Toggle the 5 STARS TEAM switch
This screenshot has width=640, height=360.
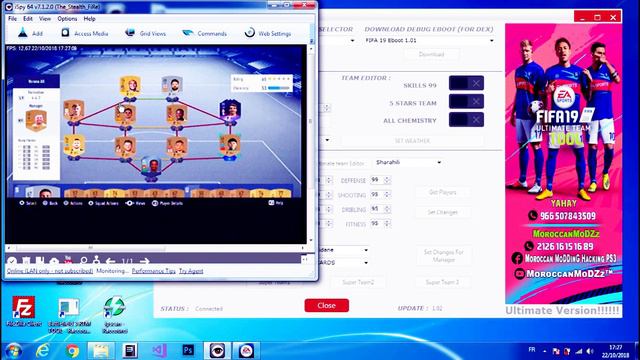click(466, 101)
